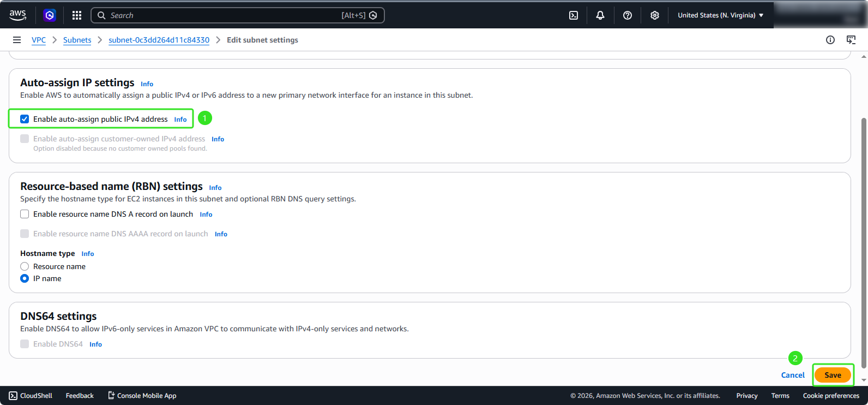Click the disabled DNS AAAA record checkbox
Screen dimensions: 868x405
point(25,234)
